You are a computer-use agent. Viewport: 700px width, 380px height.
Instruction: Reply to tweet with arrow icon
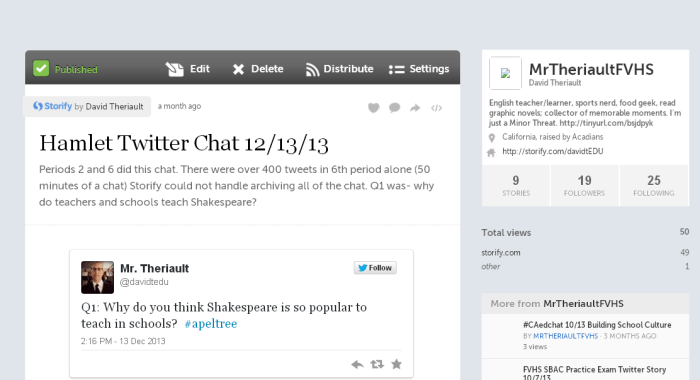pyautogui.click(x=357, y=364)
